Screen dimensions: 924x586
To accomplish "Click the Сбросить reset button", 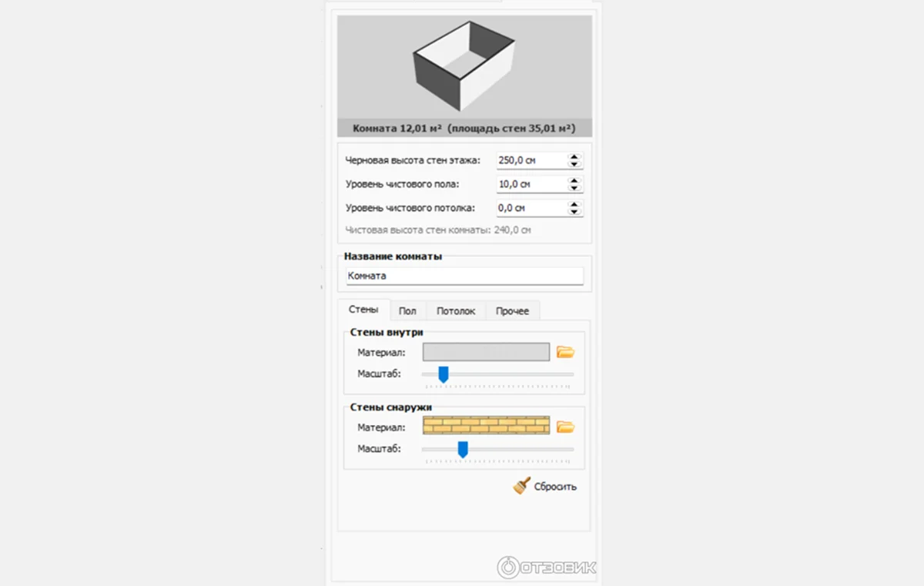I will [545, 487].
